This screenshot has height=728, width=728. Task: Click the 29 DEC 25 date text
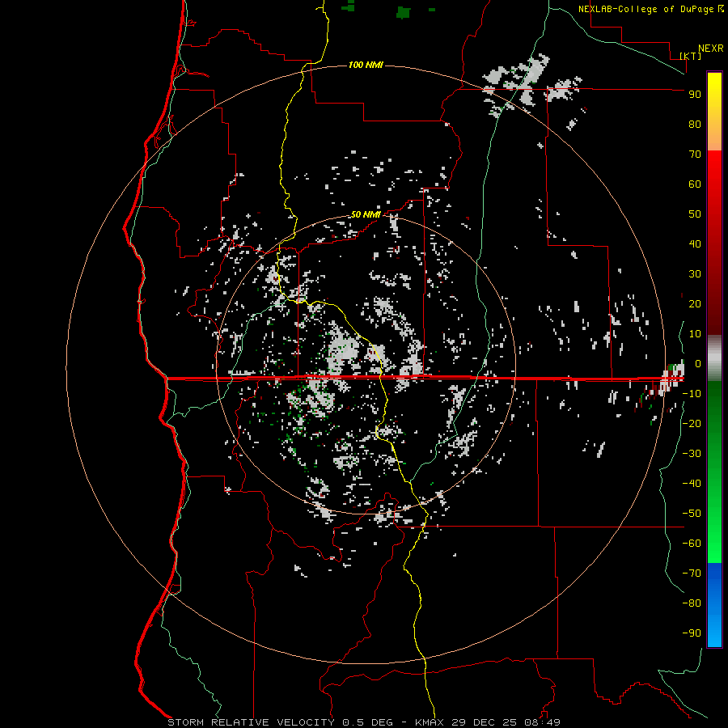[x=485, y=722]
